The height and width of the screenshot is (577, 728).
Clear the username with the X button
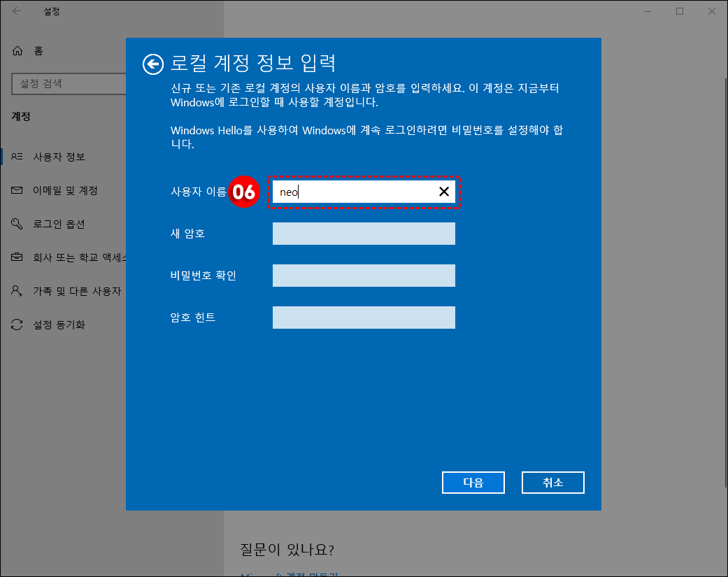tap(443, 192)
